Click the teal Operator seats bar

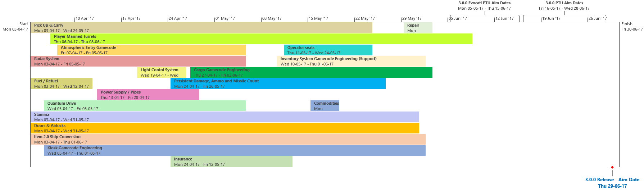[x=328, y=50]
